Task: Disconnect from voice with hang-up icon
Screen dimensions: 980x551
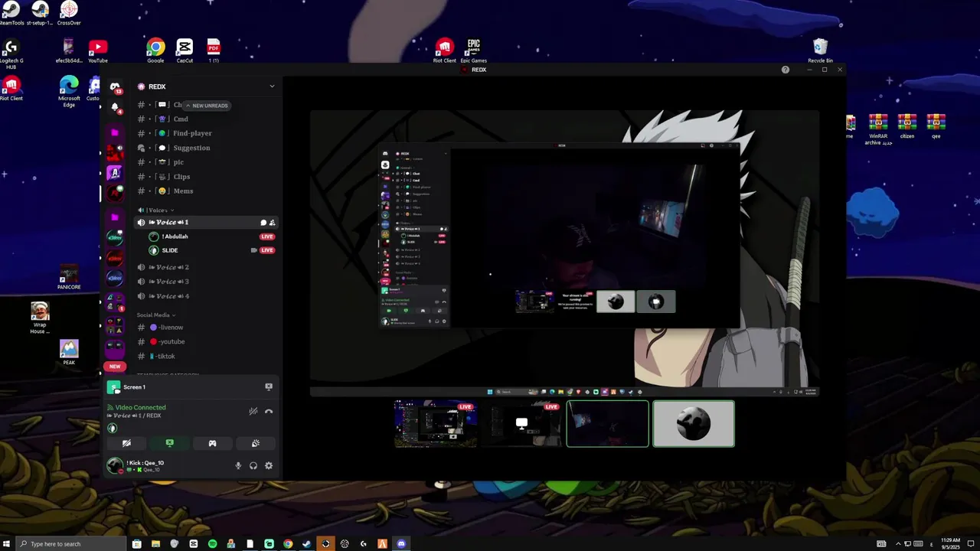Action: pos(269,412)
